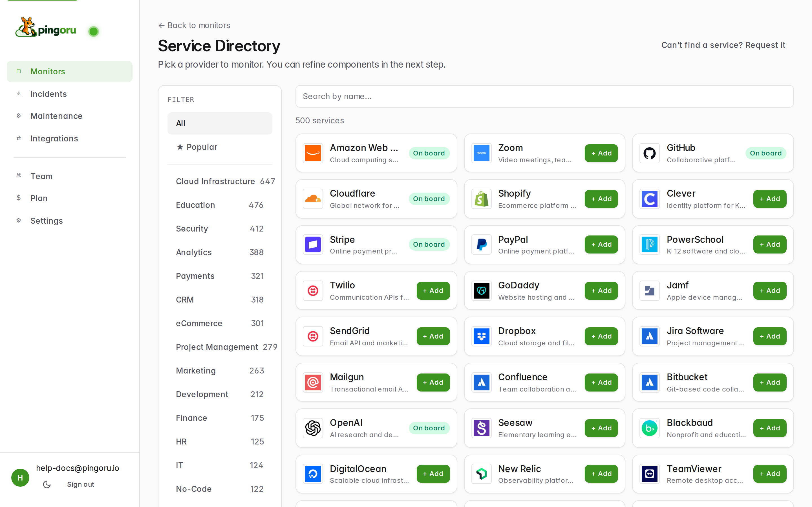Viewport: 812px width, 507px height.
Task: Sign out of the account
Action: [x=81, y=484]
